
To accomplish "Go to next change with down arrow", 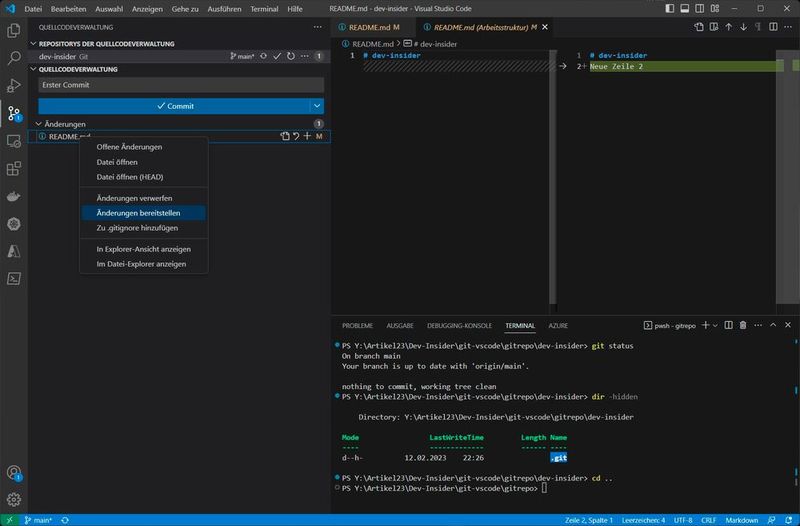I will (743, 27).
